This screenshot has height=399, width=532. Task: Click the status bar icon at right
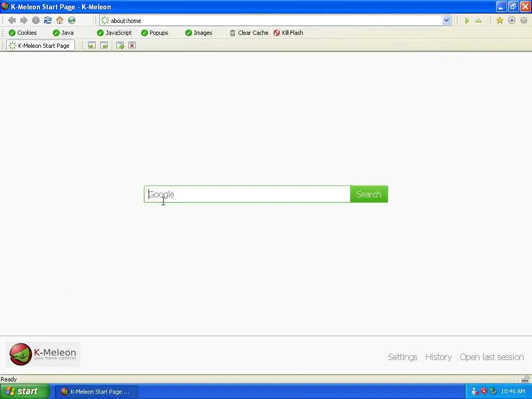(x=525, y=379)
